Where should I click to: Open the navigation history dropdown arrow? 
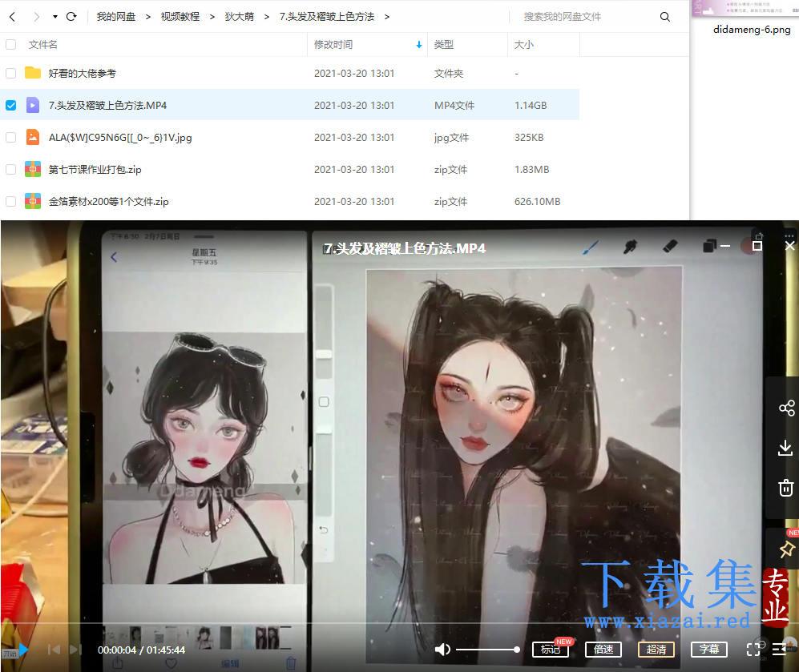(55, 17)
